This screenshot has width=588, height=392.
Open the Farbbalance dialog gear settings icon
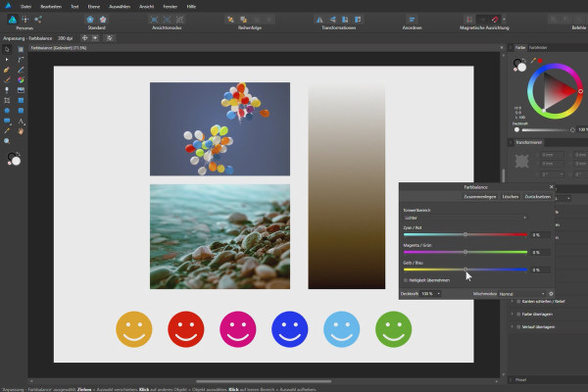551,294
